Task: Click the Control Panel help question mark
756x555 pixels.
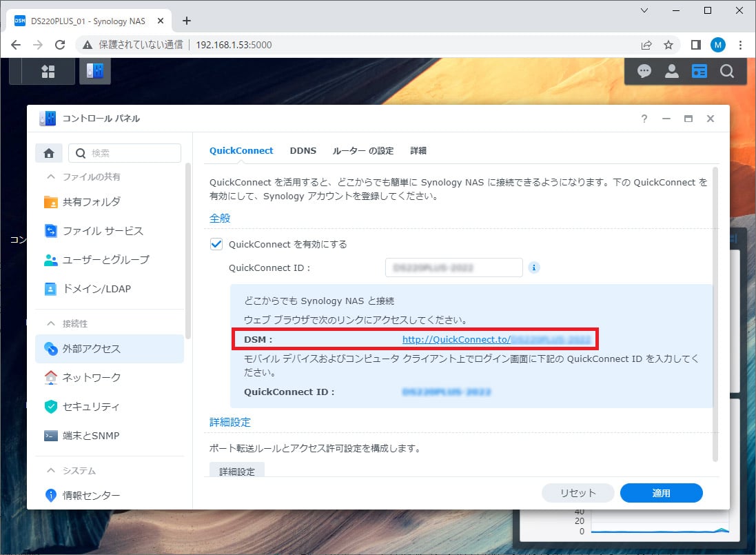Action: (644, 119)
